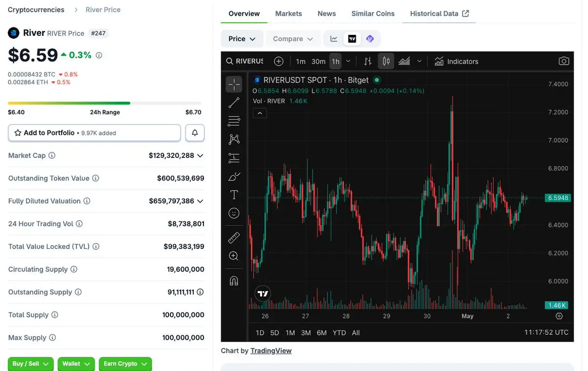This screenshot has height=371, width=588.
Task: Click the area chart style icon
Action: tap(404, 61)
